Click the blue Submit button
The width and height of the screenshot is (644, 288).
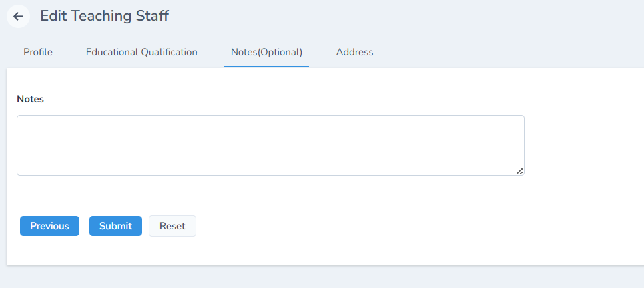click(x=115, y=226)
